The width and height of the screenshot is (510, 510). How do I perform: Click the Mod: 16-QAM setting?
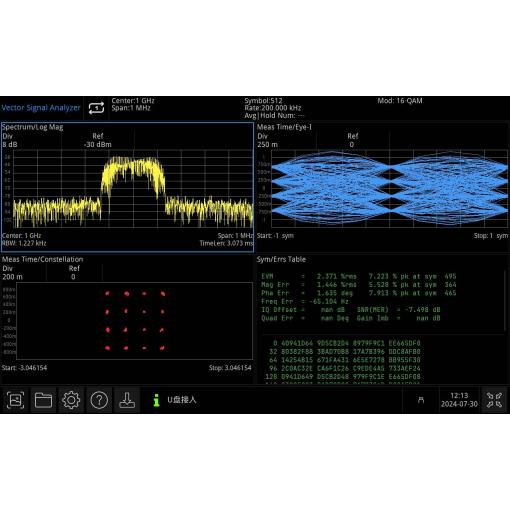click(x=400, y=101)
